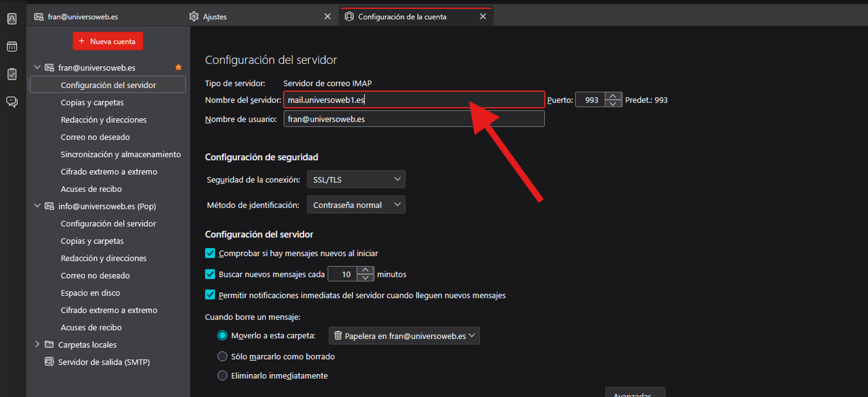Viewport: 868px width, 397px height.
Task: Open the Calendar sidebar icon
Action: (12, 47)
